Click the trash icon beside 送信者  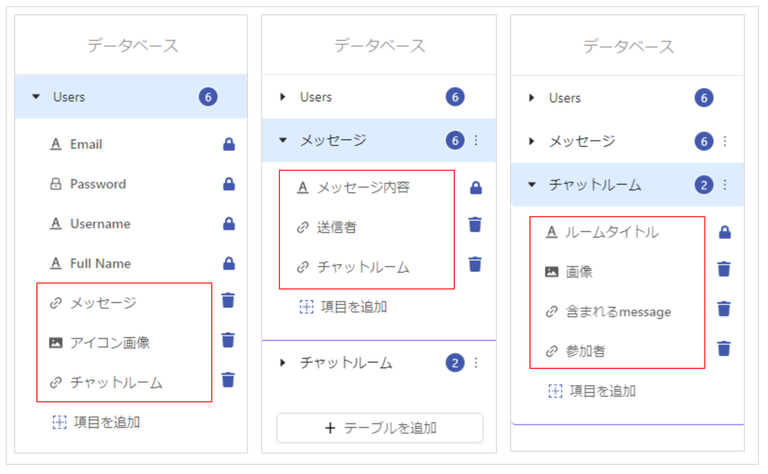[475, 224]
